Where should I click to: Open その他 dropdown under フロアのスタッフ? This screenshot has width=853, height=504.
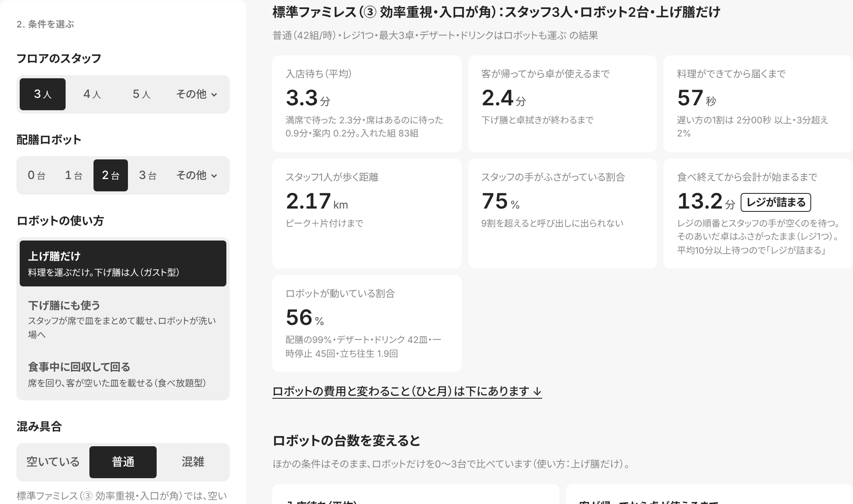coord(196,94)
